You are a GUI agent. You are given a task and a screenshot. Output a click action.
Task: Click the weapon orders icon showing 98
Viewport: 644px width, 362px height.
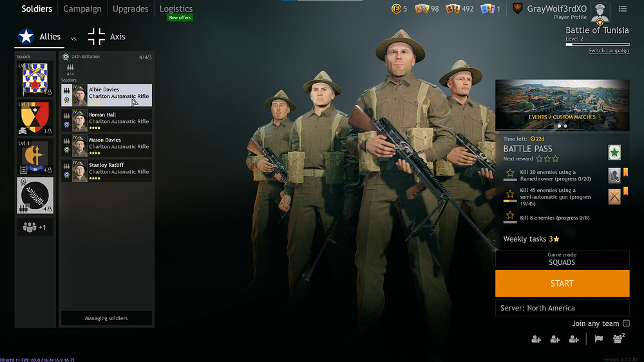click(x=421, y=8)
